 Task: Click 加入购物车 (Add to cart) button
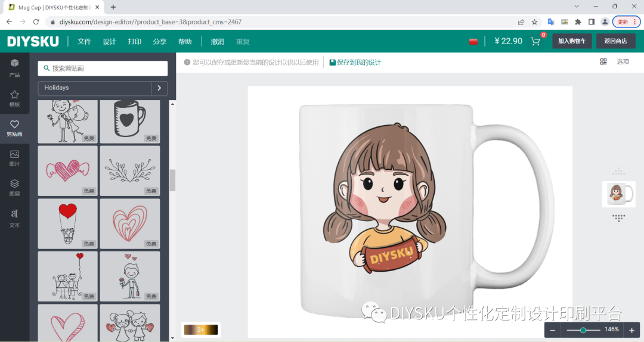(x=572, y=41)
